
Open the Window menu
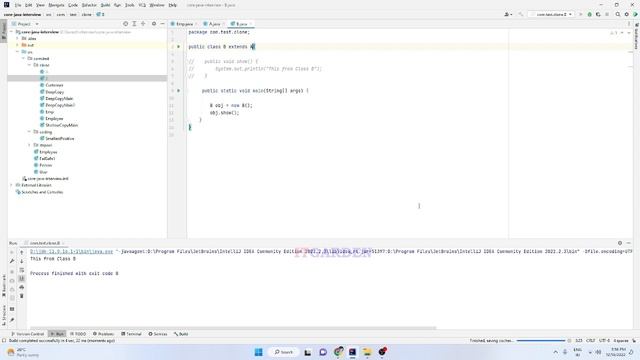coord(157,5)
